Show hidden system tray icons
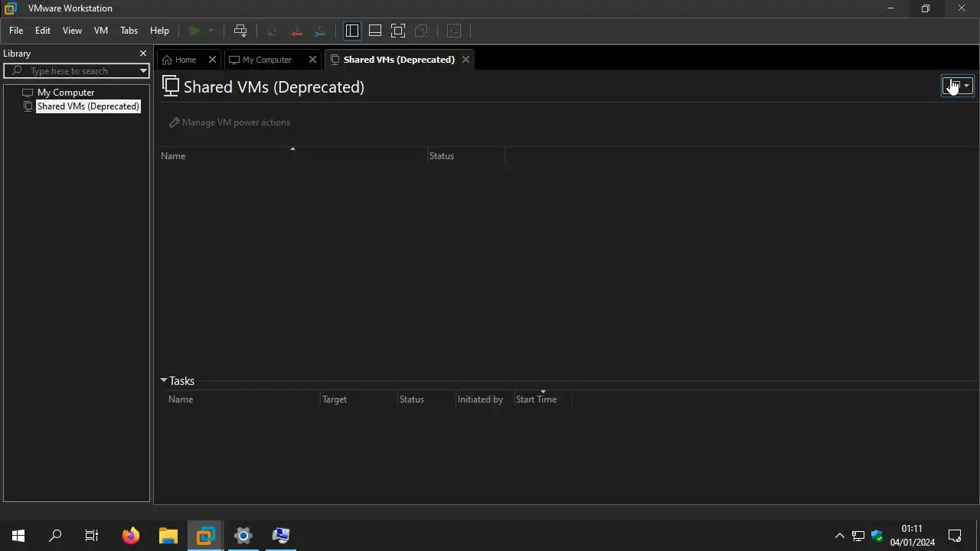Image resolution: width=980 pixels, height=551 pixels. (x=840, y=536)
